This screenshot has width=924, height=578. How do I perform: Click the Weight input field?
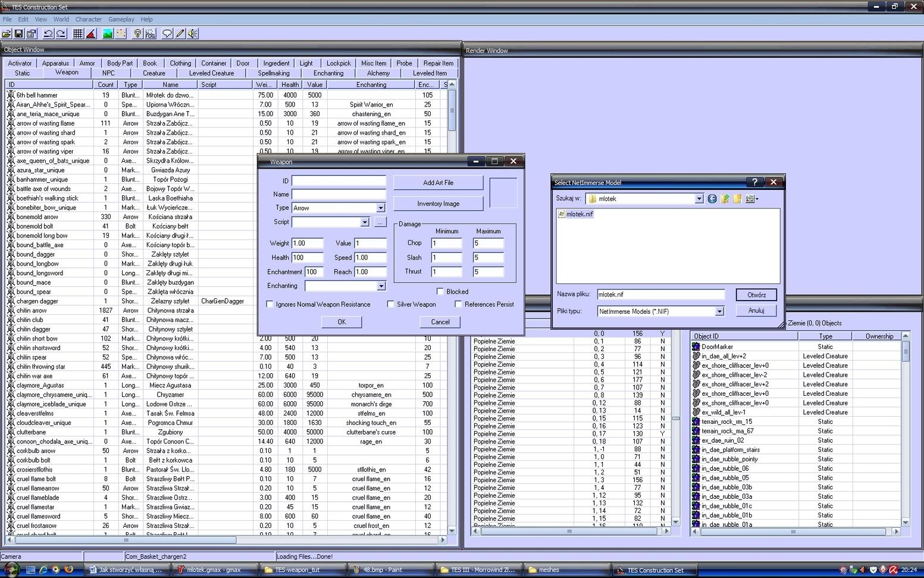pos(307,243)
